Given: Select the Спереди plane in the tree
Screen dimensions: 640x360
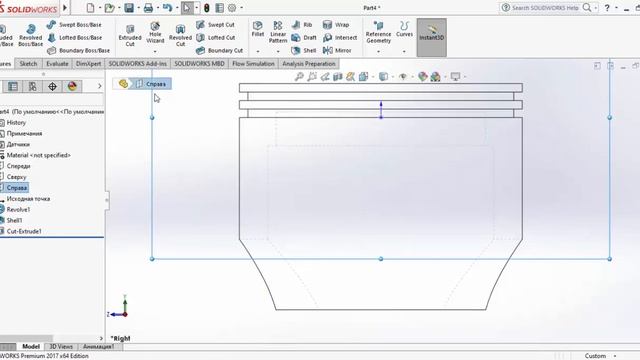Looking at the screenshot, I should (x=16, y=166).
